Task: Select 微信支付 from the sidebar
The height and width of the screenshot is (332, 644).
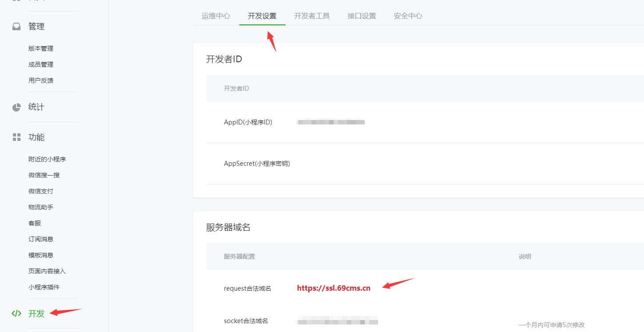Action: click(41, 191)
